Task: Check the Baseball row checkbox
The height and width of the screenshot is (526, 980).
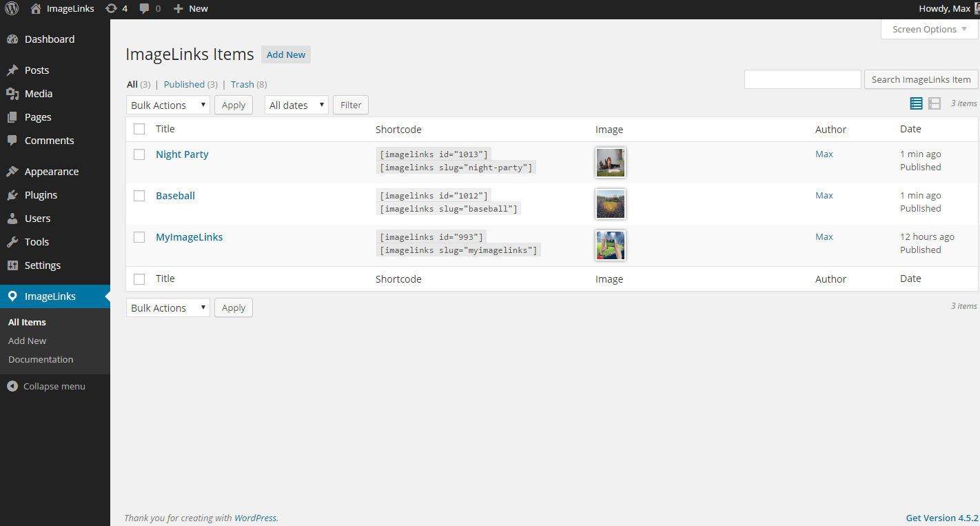Action: pos(139,196)
